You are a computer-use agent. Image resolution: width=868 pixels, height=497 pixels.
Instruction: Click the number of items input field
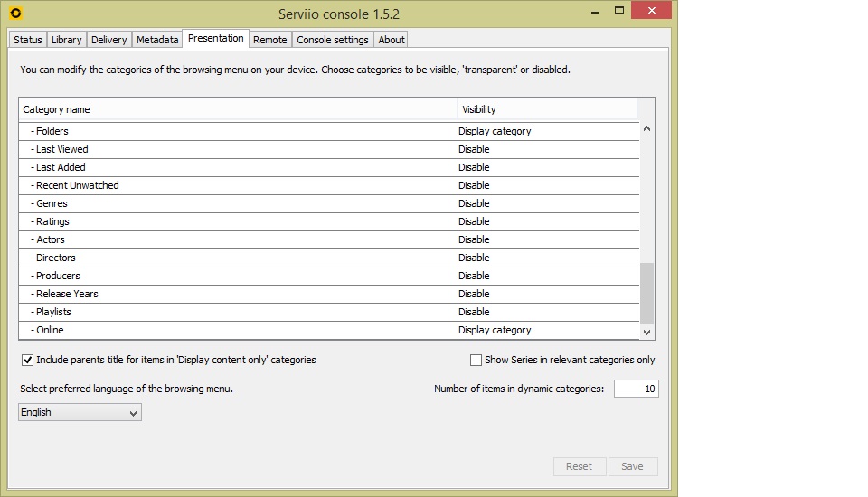636,389
